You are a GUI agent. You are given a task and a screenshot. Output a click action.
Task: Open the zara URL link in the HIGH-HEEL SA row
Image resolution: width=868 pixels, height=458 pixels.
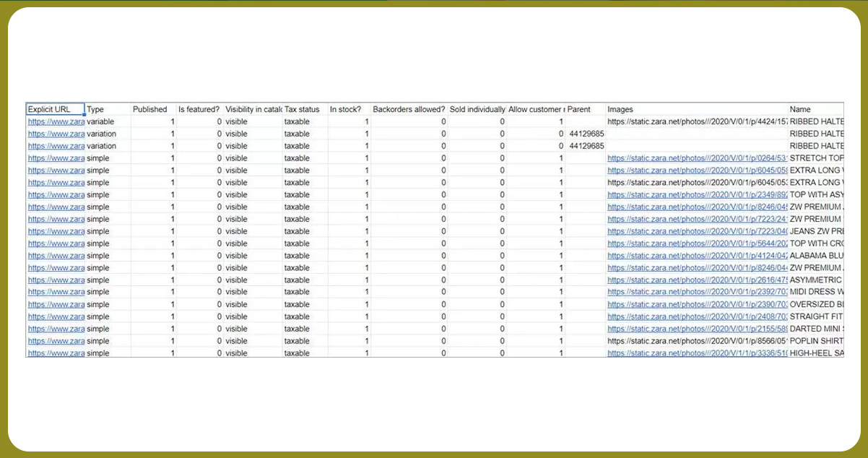[x=56, y=353]
